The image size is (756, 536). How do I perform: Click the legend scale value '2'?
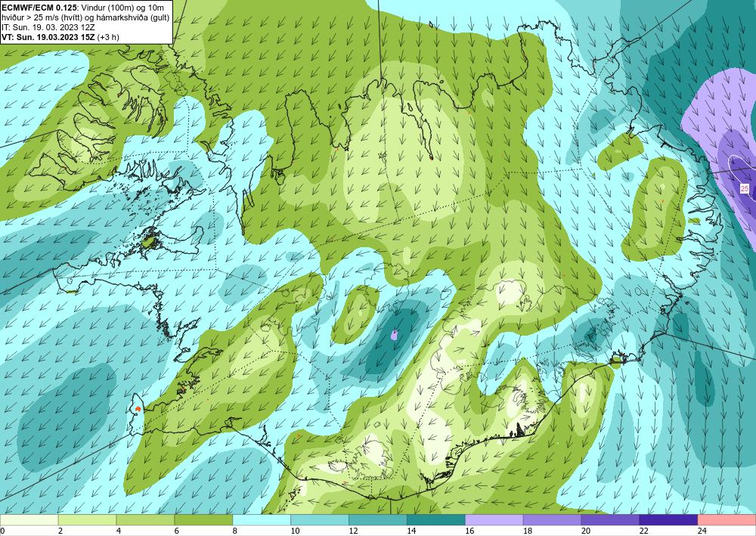[60, 531]
